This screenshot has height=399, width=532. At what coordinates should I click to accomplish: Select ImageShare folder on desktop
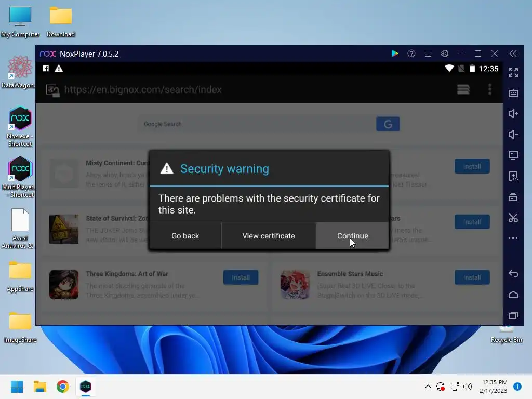pos(20,327)
